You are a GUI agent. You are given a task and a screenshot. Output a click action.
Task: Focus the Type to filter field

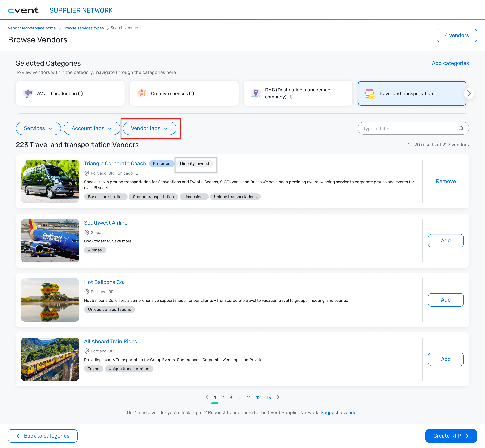(413, 128)
